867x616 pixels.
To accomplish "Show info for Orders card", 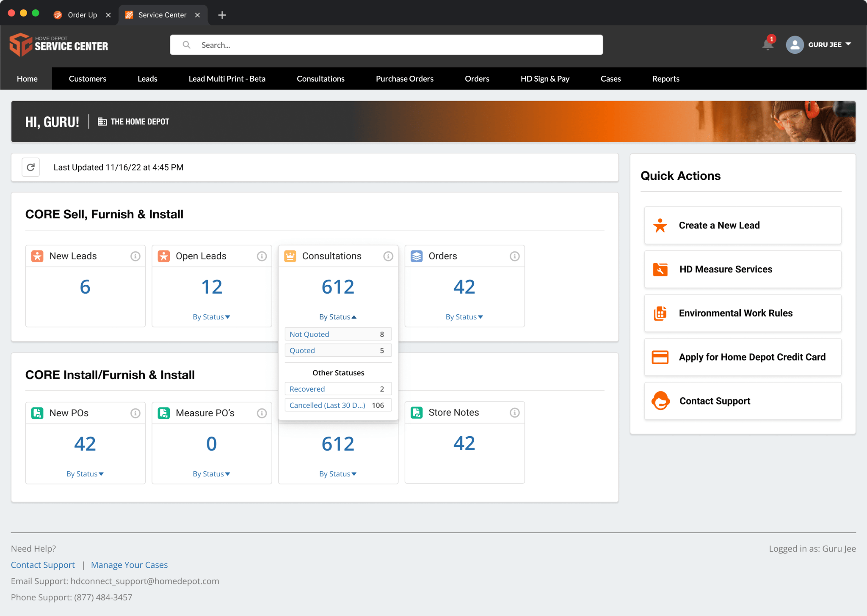I will [x=514, y=256].
